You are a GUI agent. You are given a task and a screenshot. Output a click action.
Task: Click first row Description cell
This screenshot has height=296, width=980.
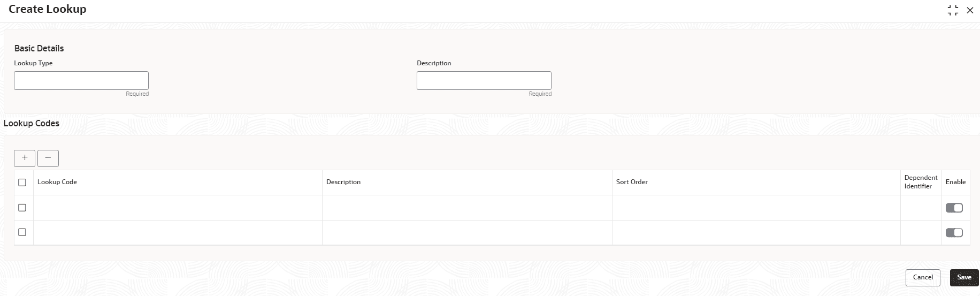click(467, 208)
